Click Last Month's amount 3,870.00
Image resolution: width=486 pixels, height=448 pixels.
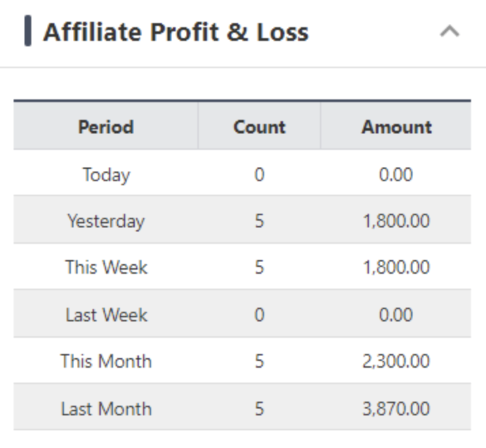click(396, 409)
